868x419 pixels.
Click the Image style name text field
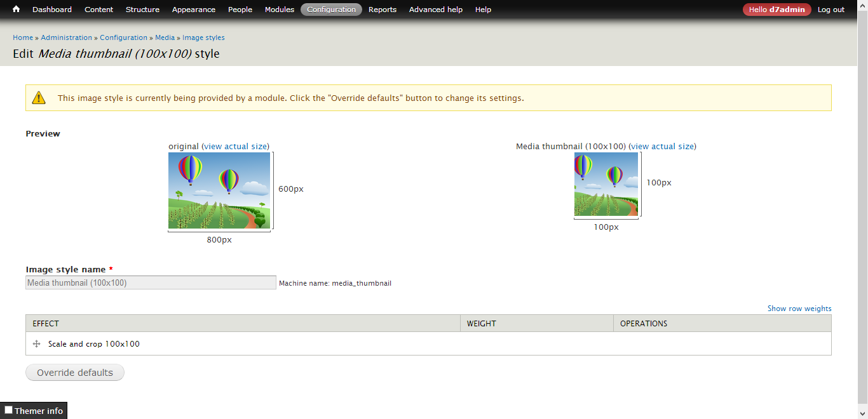point(151,283)
